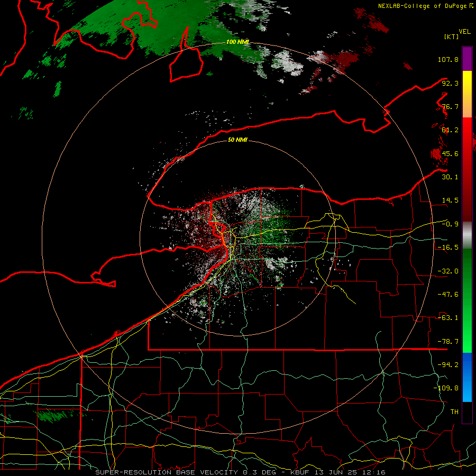Click the [KT] units label
Screen dimensions: 476x476
pos(452,36)
